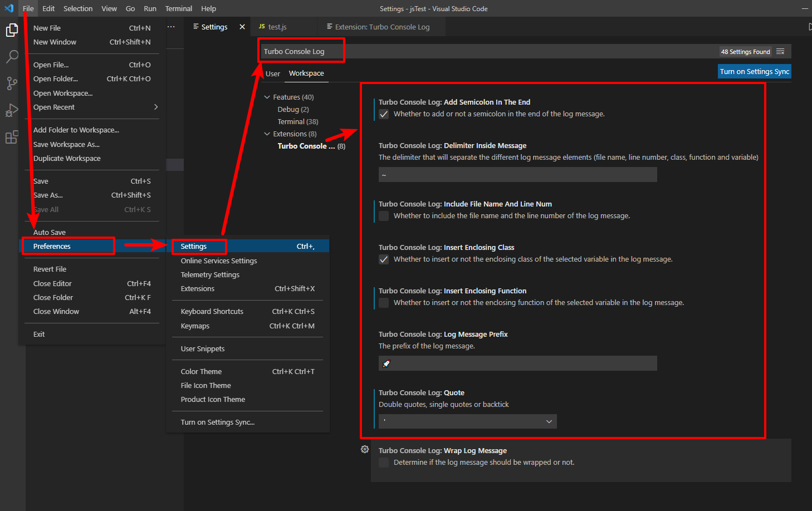
Task: Open the Source Control view
Action: (12, 83)
